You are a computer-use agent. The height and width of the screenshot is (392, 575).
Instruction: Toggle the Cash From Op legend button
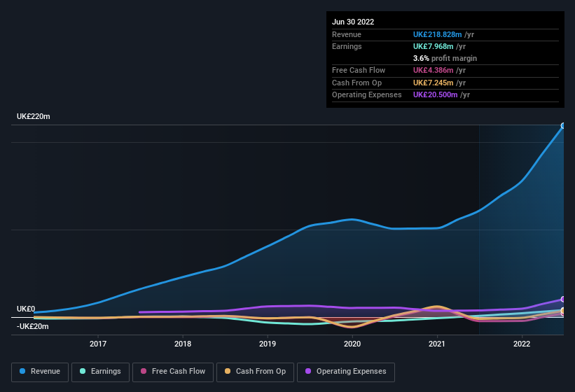[255, 372]
